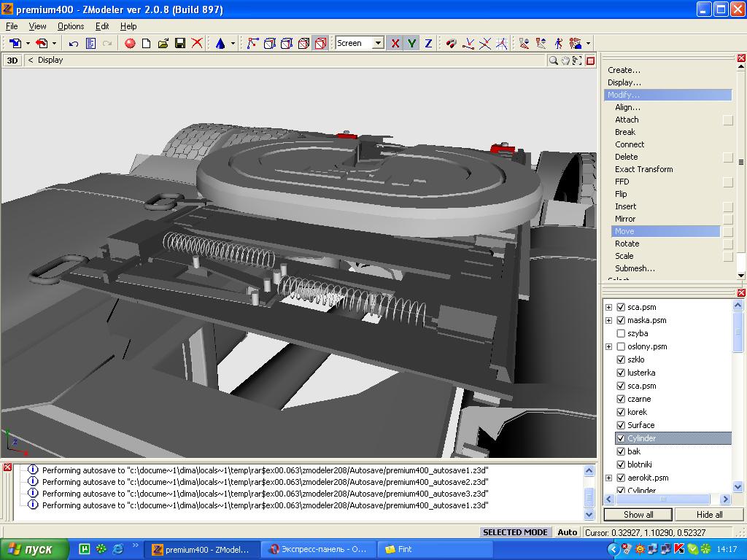The image size is (747, 560).
Task: Click the pan hand icon in viewport header
Action: coord(565,61)
